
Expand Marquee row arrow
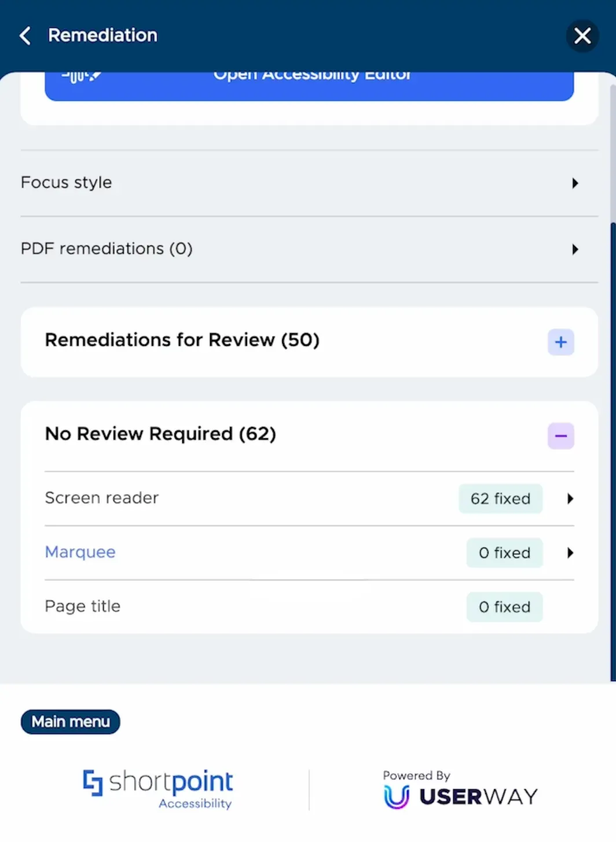(570, 553)
